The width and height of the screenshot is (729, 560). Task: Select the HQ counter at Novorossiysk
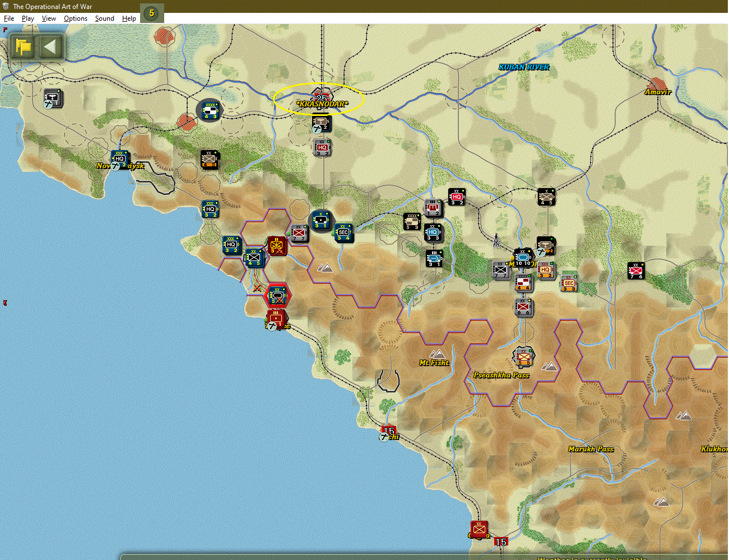119,158
